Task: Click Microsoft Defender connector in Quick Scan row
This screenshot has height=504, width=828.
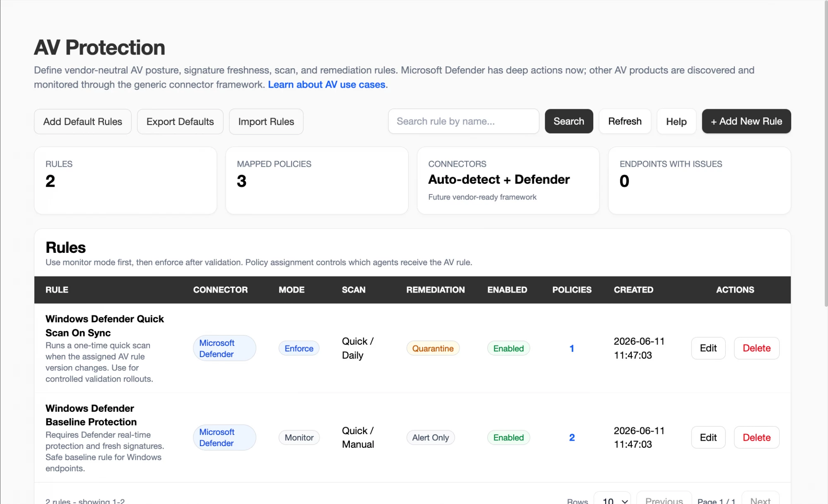Action: (x=224, y=348)
